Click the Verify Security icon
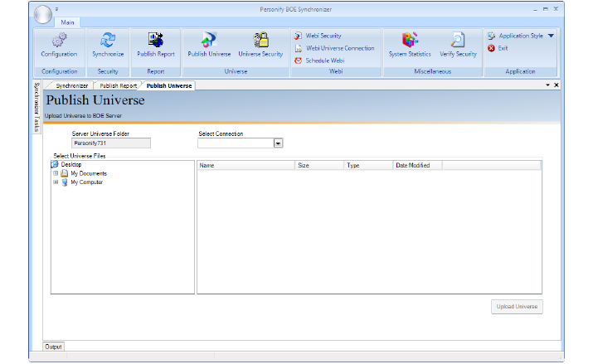The width and height of the screenshot is (593, 364). (x=458, y=41)
